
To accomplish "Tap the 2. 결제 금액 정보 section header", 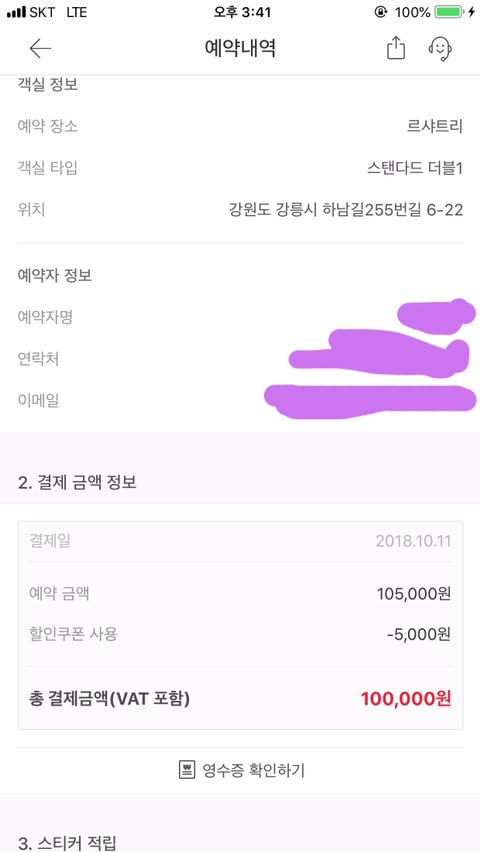I will point(77,482).
